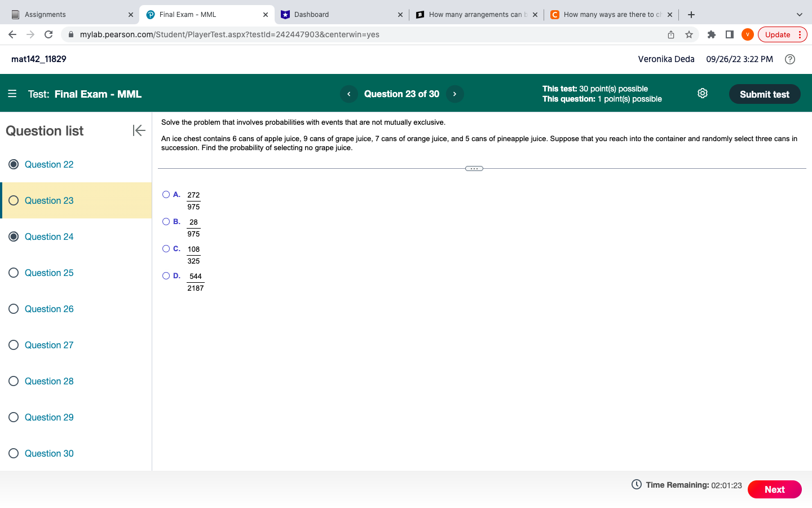Advance using the right arrow next to Question 23

454,94
